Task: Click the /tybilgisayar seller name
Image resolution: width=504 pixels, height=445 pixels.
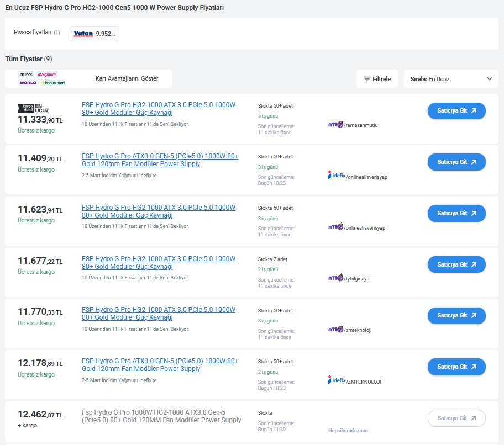Action: [x=358, y=279]
